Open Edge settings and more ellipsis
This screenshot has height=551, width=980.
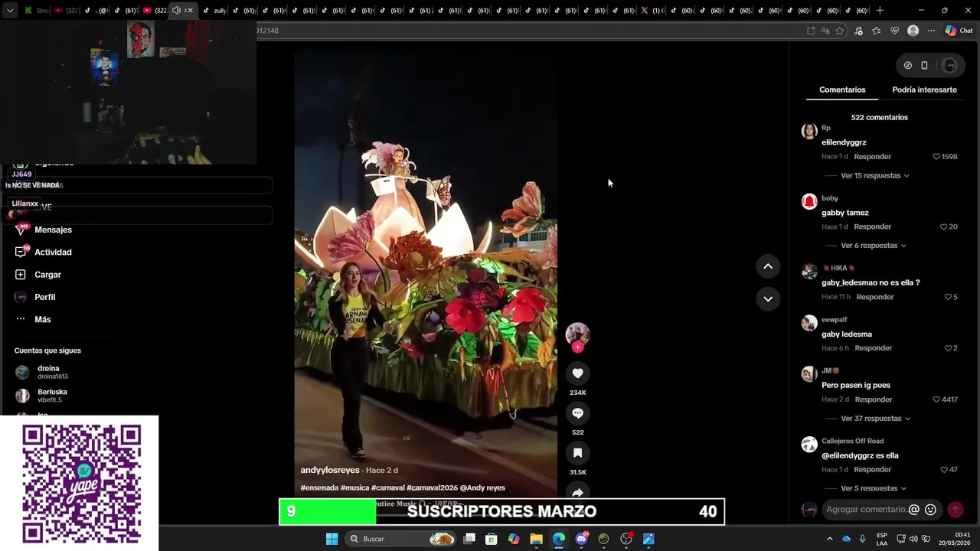931,31
